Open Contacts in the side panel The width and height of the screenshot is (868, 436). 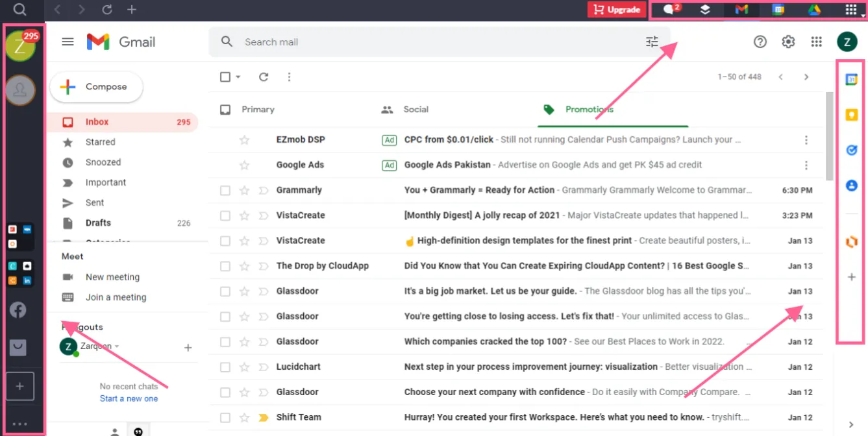point(852,186)
